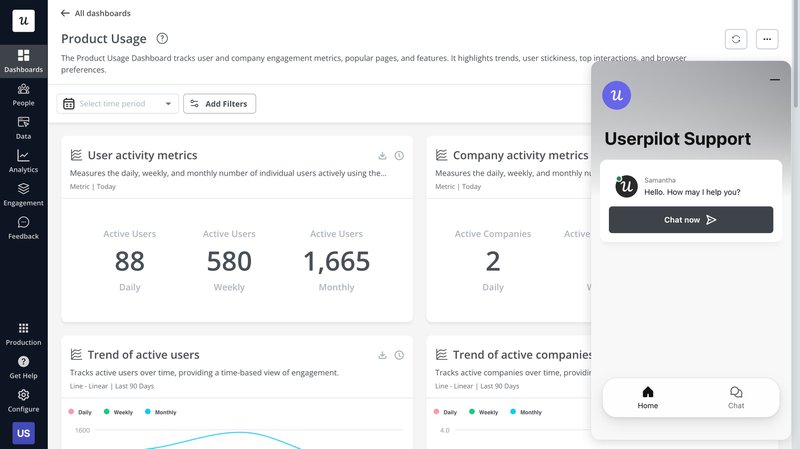This screenshot has width=800, height=449.
Task: Click the Trend of active companies chart icon
Action: (x=441, y=355)
